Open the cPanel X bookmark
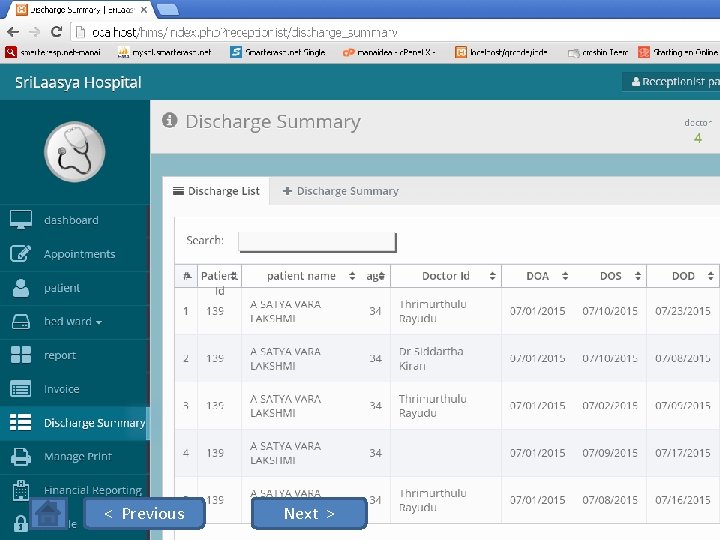The image size is (720, 540). [388, 52]
